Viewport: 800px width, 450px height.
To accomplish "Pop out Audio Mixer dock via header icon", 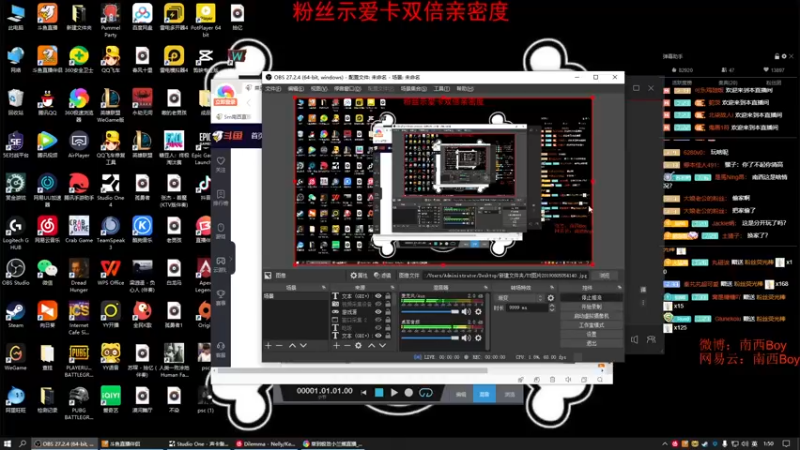I will point(485,288).
